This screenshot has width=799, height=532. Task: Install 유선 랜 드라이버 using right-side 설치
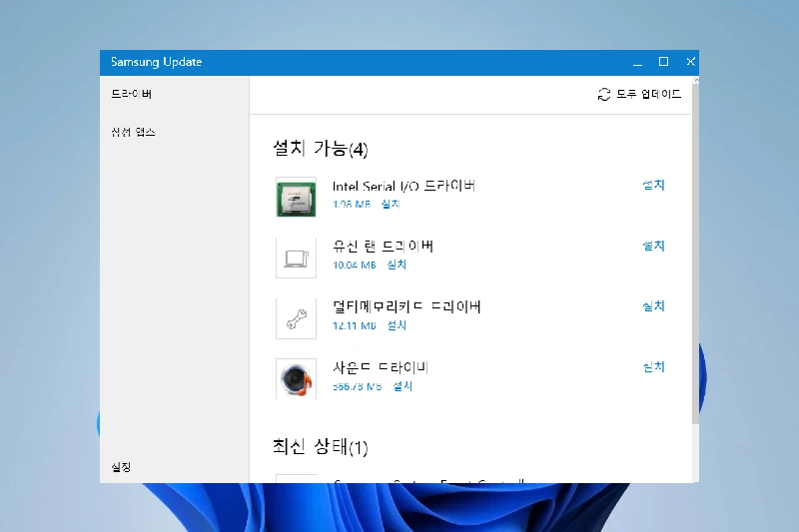[x=653, y=246]
